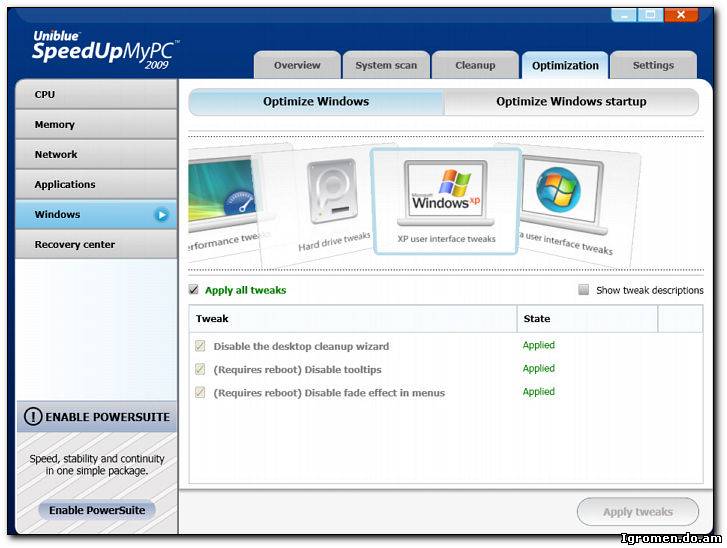The image size is (727, 548).
Task: Toggle Disable fade effect in menus checkbox
Action: point(200,393)
